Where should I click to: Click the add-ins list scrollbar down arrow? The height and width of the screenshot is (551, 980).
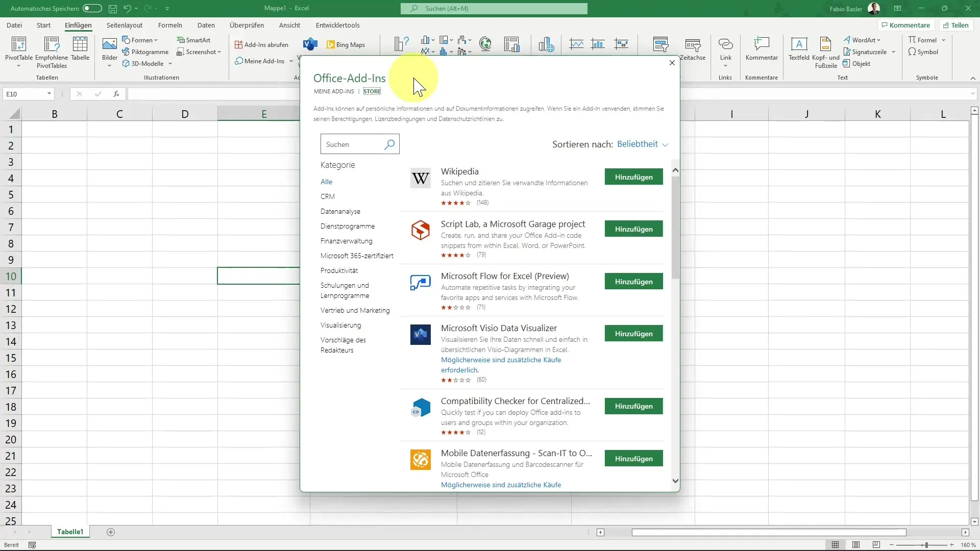pos(675,481)
